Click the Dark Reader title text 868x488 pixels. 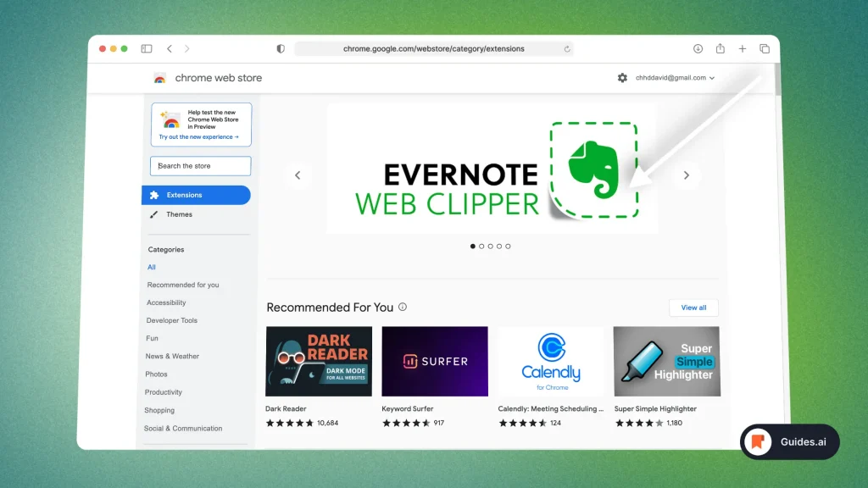pyautogui.click(x=286, y=409)
